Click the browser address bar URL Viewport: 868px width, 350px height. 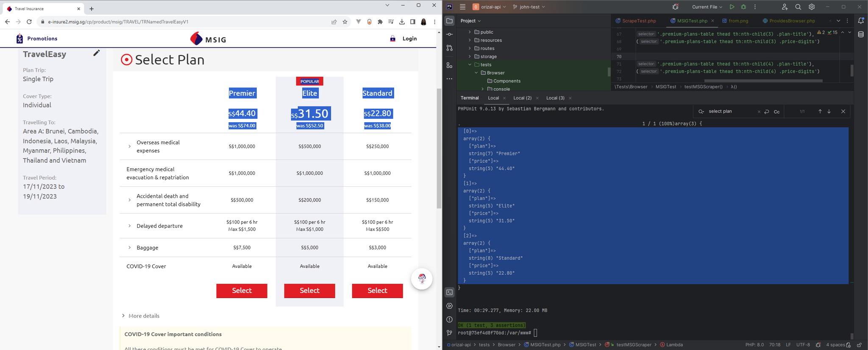point(118,22)
